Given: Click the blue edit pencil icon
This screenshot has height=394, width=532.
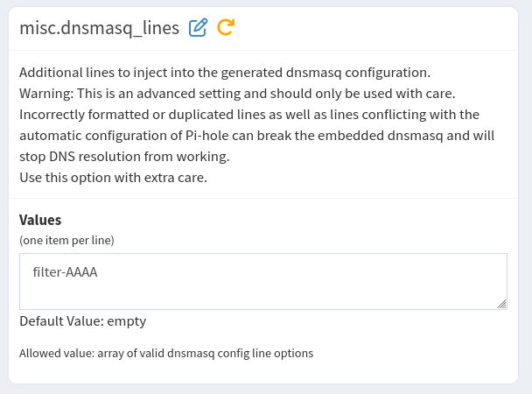Looking at the screenshot, I should [x=198, y=27].
